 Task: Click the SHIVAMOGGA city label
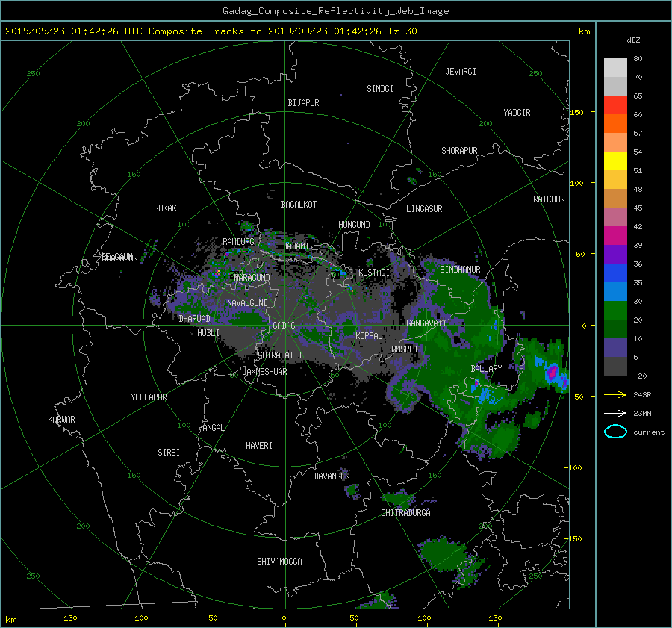tap(279, 562)
